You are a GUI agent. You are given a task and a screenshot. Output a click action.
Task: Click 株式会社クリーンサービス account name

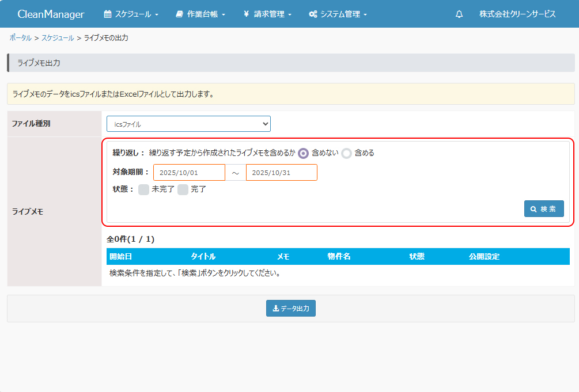point(517,14)
